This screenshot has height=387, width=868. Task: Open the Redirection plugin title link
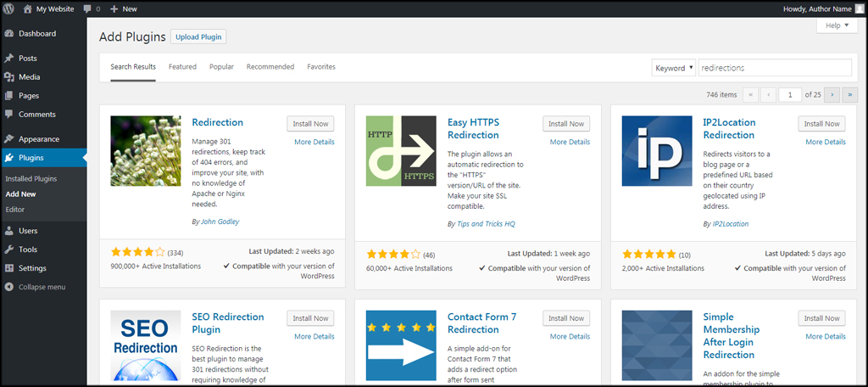pos(218,122)
